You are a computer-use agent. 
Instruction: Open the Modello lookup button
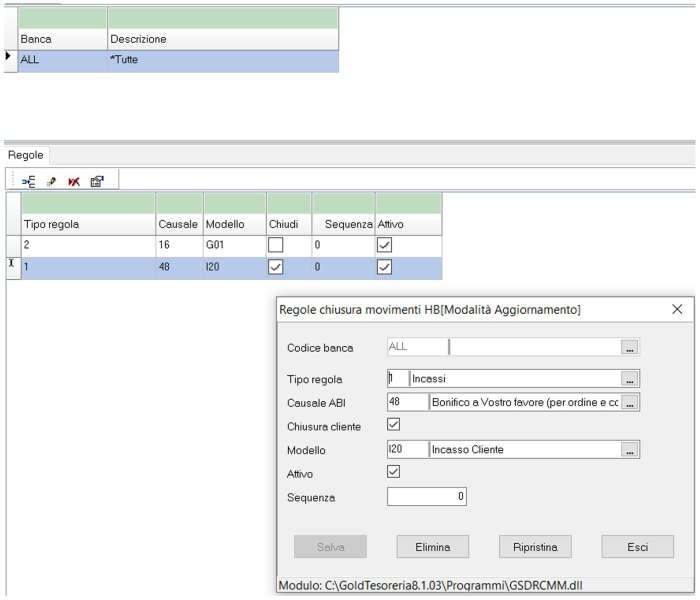(x=629, y=451)
